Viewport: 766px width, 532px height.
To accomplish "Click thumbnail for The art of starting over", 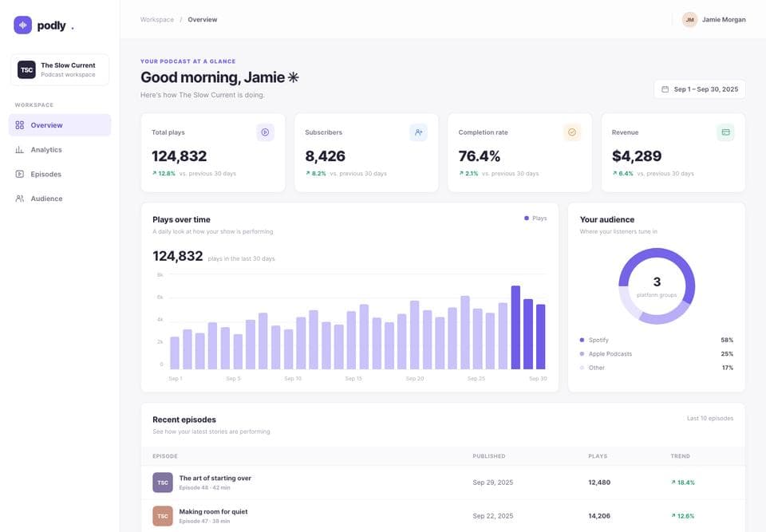I will click(x=163, y=483).
